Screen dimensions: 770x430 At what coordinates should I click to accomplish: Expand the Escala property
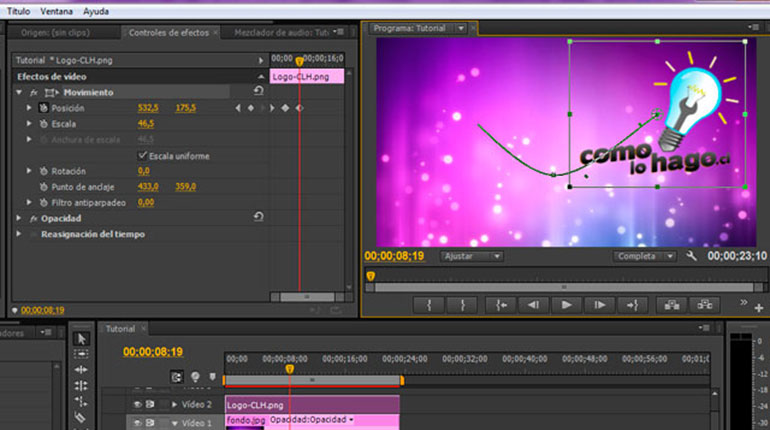click(x=28, y=123)
